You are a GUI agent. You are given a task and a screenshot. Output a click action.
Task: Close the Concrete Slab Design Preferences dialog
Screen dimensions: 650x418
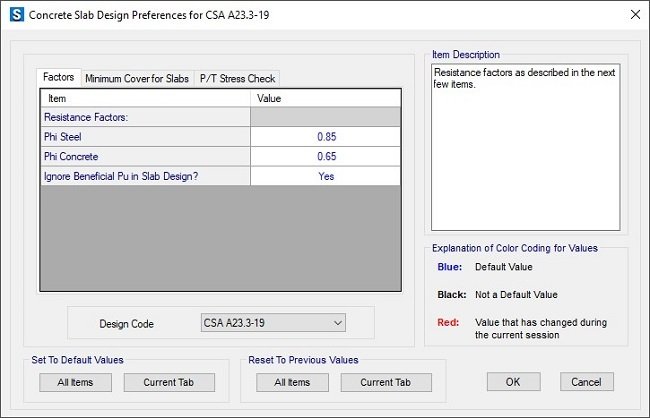tap(635, 15)
